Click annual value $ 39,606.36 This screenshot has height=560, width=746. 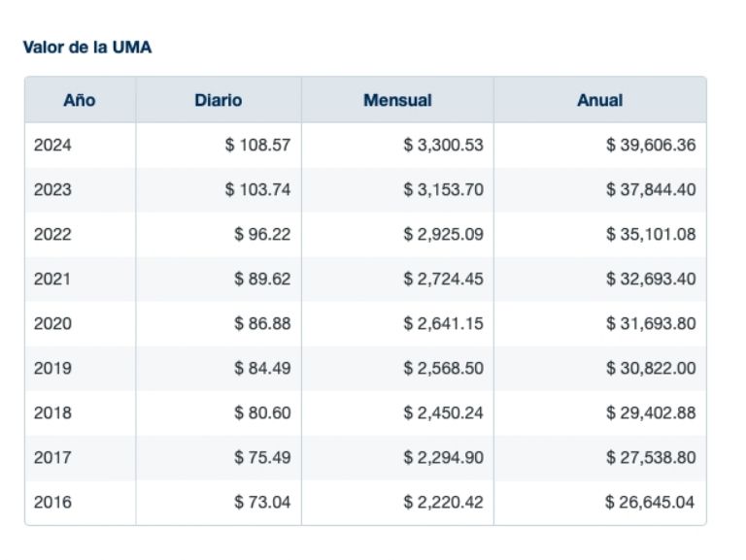click(651, 146)
